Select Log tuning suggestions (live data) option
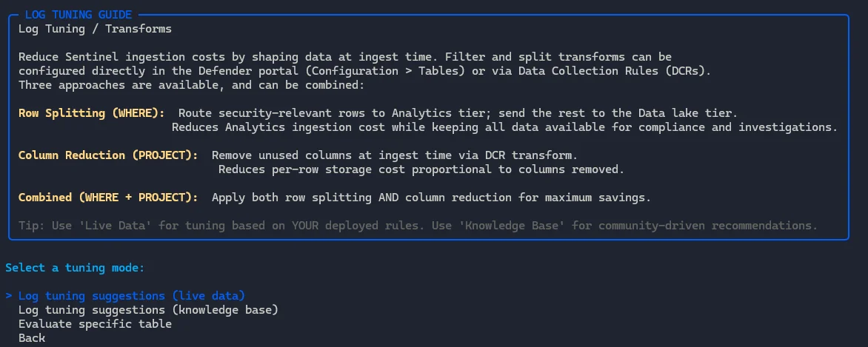This screenshot has width=868, height=347. (x=131, y=296)
